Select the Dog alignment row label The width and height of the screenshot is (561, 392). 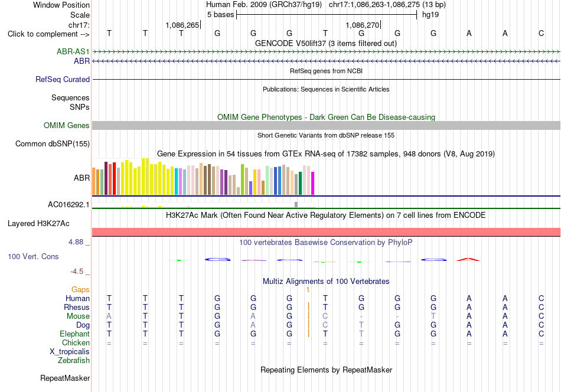coord(83,325)
